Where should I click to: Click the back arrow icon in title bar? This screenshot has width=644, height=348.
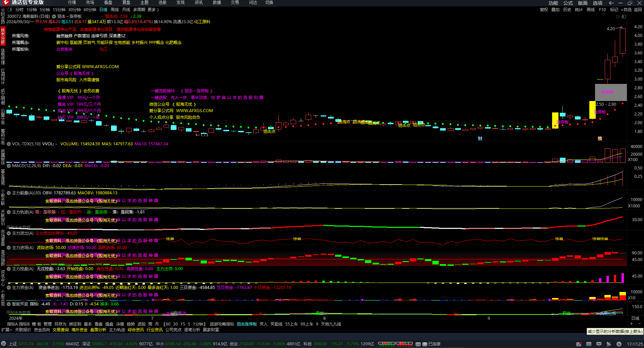point(611,3)
